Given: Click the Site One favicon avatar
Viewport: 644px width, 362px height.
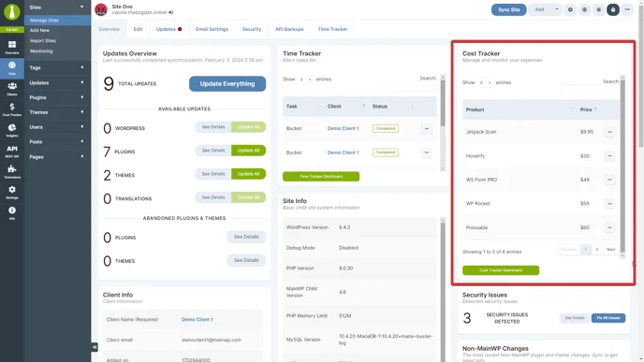Looking at the screenshot, I should pyautogui.click(x=101, y=9).
